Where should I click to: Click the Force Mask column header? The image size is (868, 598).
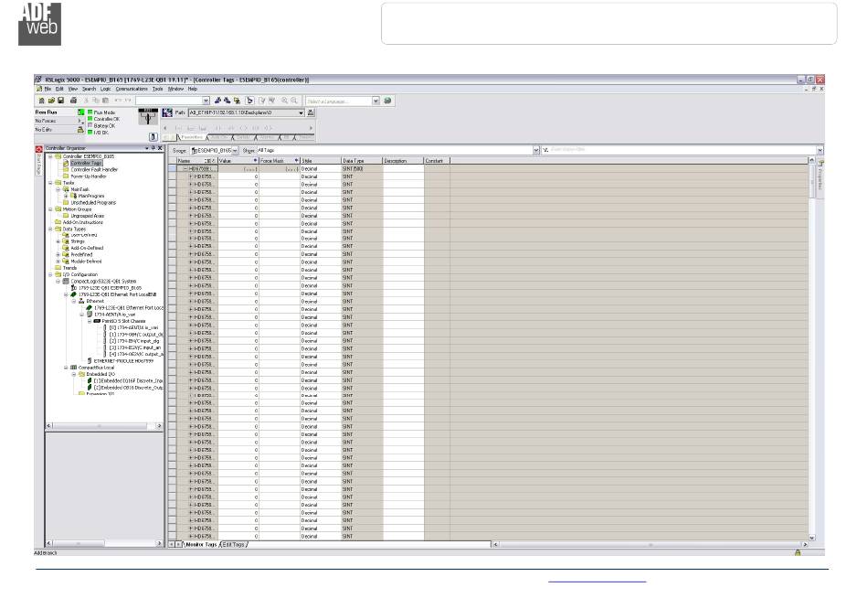[280, 161]
